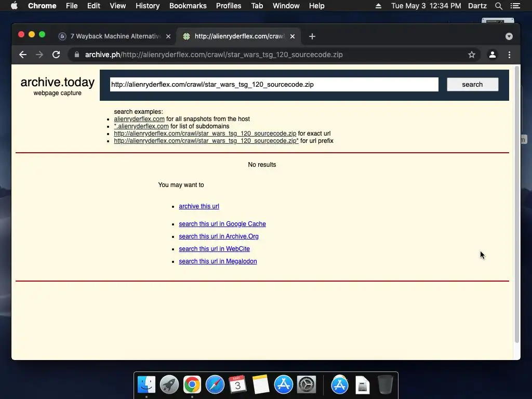Open the *.alienryderflex.com subdomains link

pos(141,126)
